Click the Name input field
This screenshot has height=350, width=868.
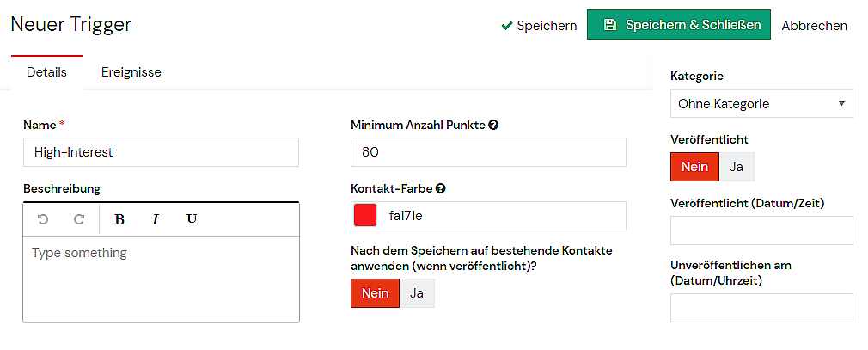161,152
